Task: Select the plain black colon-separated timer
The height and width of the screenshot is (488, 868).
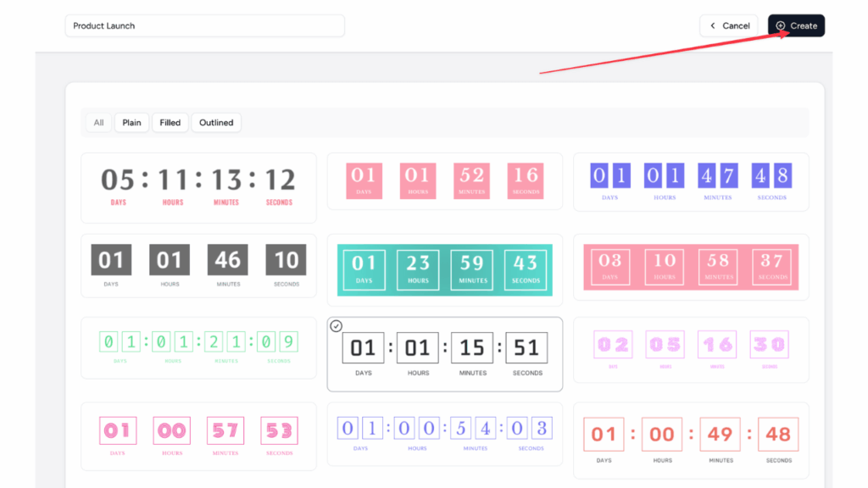Action: (198, 186)
